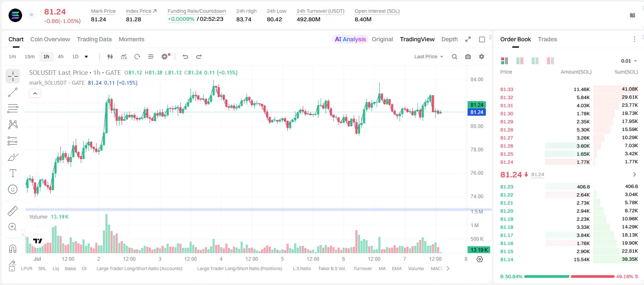The width and height of the screenshot is (644, 285).
Task: Select the ruler measure tool
Action: pyautogui.click(x=13, y=211)
